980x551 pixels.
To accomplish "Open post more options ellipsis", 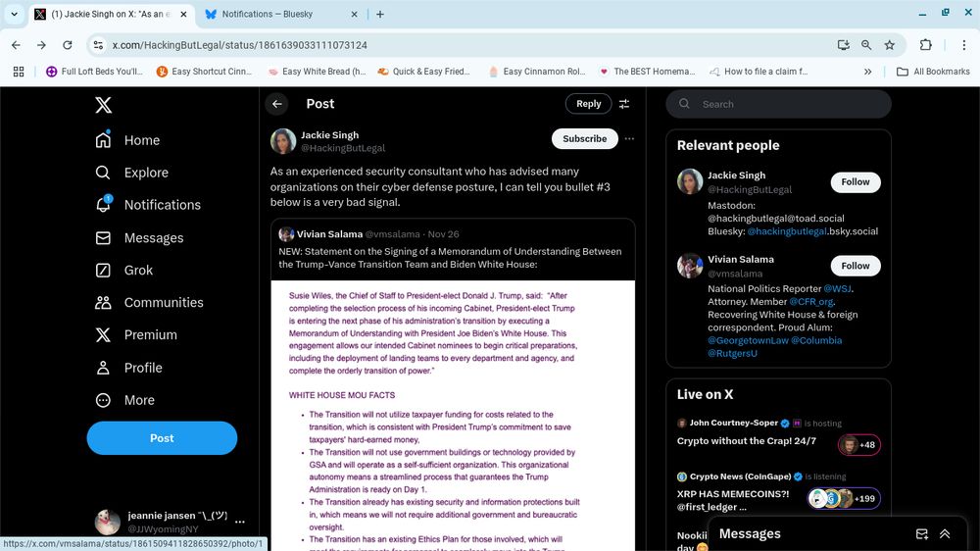I will pyautogui.click(x=629, y=139).
